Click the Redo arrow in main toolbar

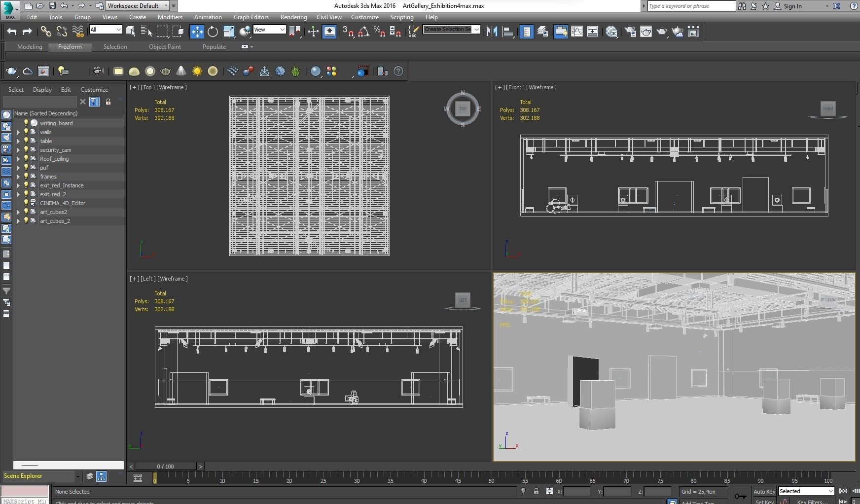[x=28, y=32]
